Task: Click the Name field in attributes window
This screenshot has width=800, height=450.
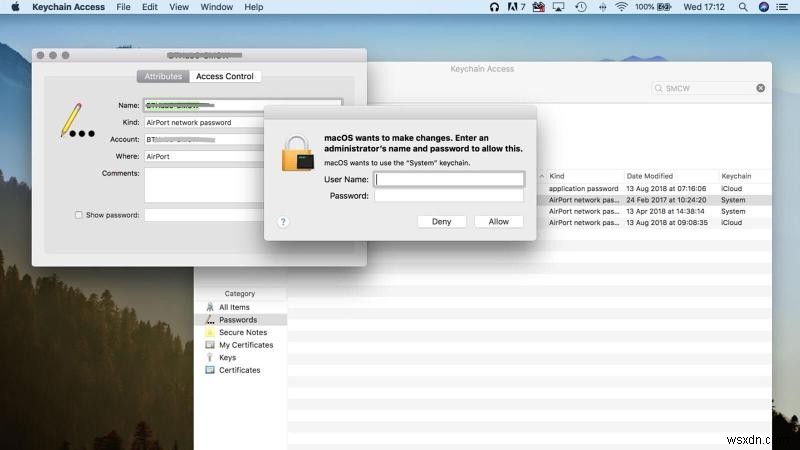Action: coord(243,105)
